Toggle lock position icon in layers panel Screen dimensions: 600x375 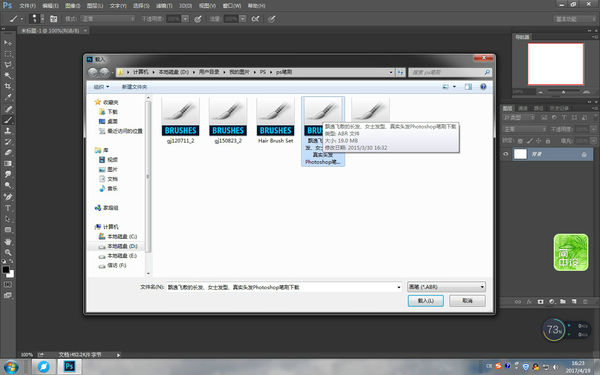pyautogui.click(x=539, y=141)
